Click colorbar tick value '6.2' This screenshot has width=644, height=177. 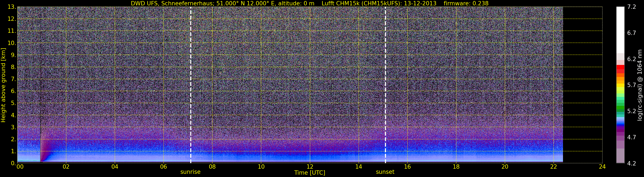[x=632, y=59]
